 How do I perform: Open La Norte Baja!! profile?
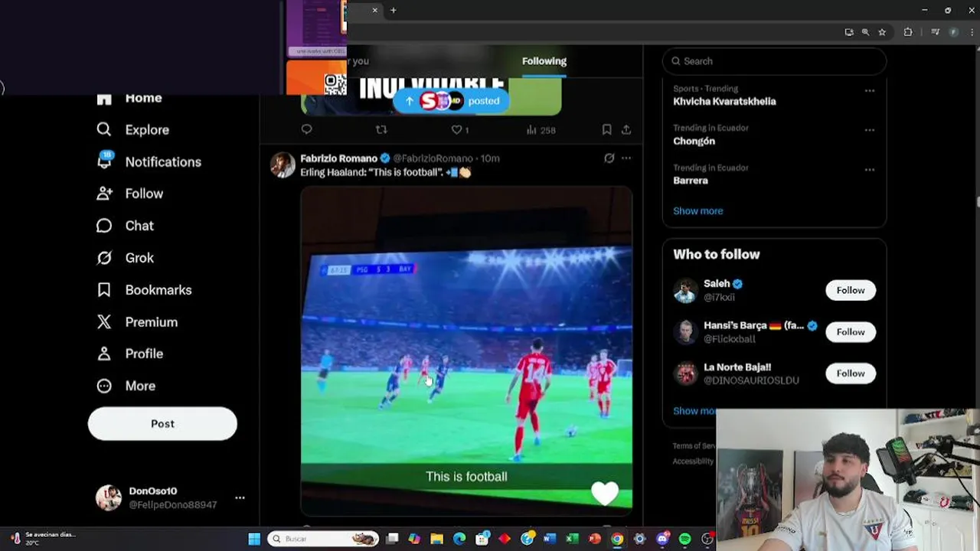click(x=737, y=367)
